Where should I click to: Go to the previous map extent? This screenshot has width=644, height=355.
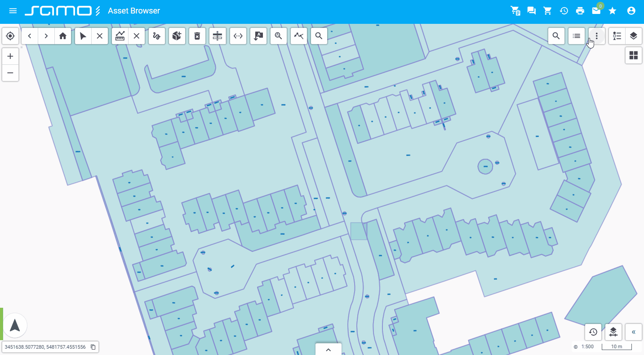click(x=30, y=36)
